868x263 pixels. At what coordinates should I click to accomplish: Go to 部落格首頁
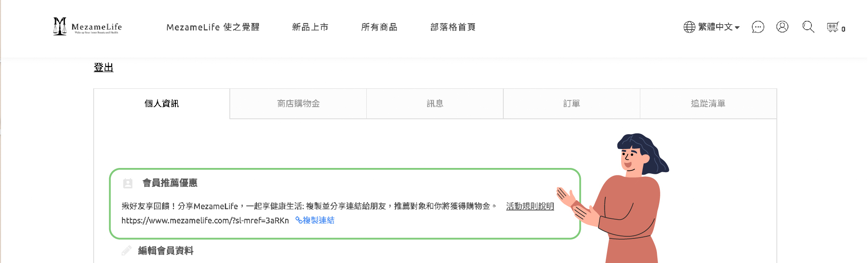(453, 27)
